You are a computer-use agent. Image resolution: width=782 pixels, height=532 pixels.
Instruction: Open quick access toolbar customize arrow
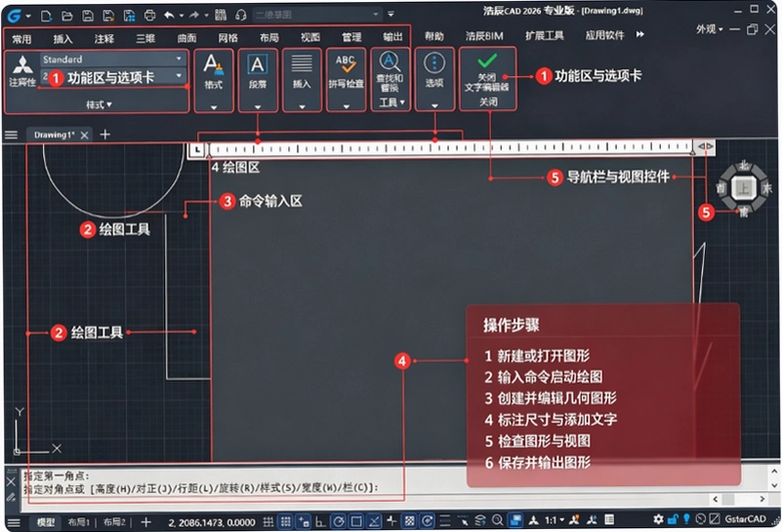[391, 15]
